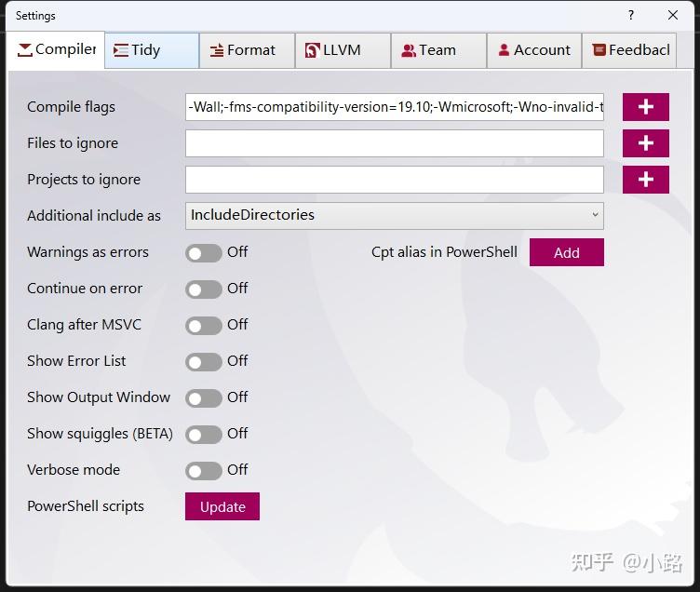Enable Show Error List toggle
The image size is (700, 592).
(x=204, y=362)
